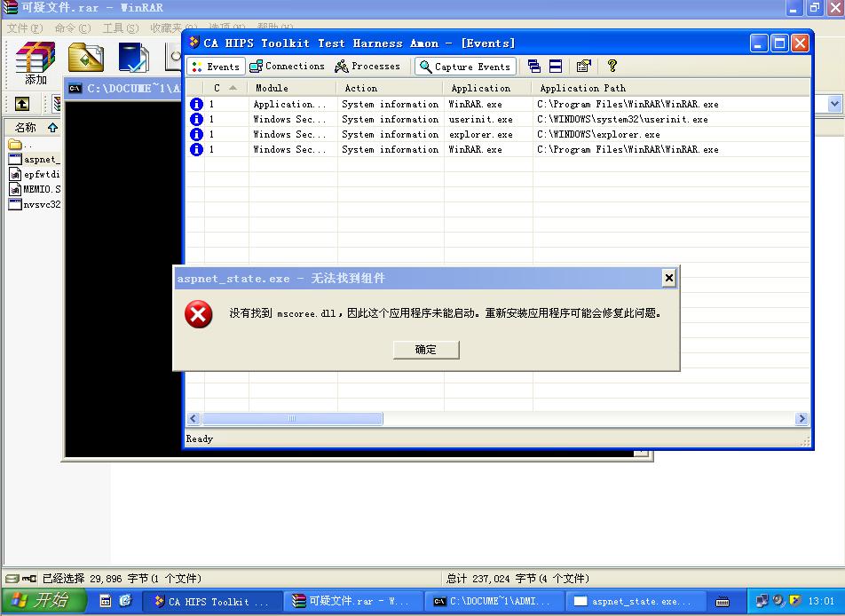Click the userinit.exe application cell
845x616 pixels.
[481, 119]
